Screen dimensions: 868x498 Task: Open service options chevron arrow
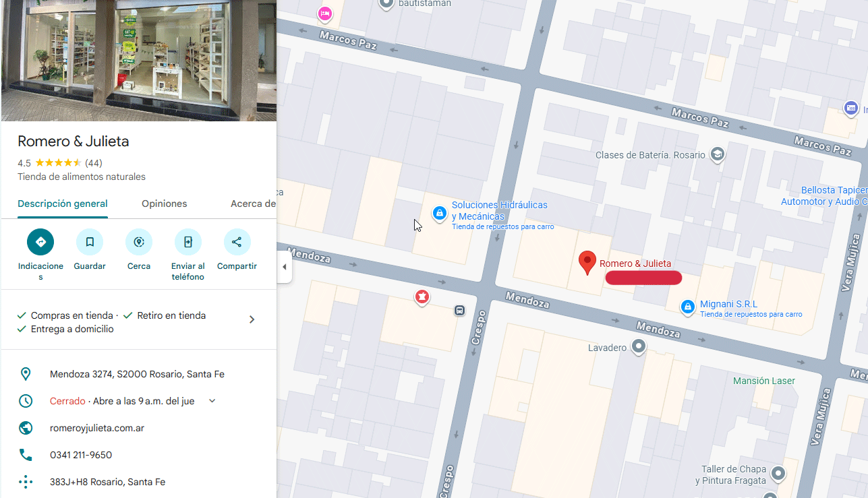(252, 319)
